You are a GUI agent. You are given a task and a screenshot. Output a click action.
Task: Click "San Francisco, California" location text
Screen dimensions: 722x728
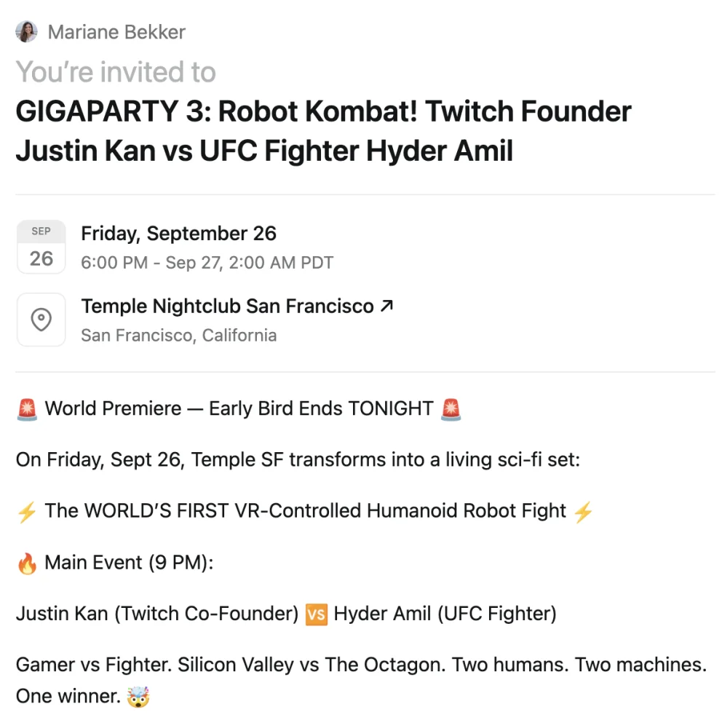click(x=178, y=336)
